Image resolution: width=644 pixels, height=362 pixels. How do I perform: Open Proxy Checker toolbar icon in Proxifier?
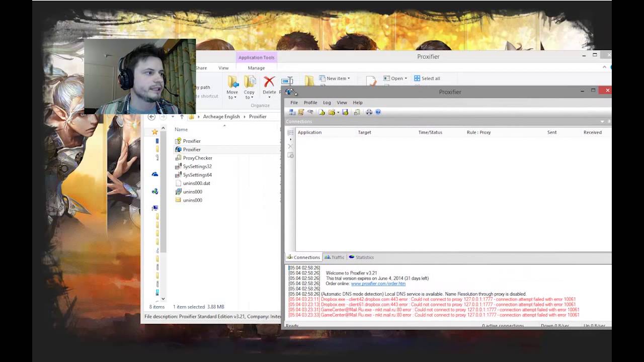[x=357, y=112]
